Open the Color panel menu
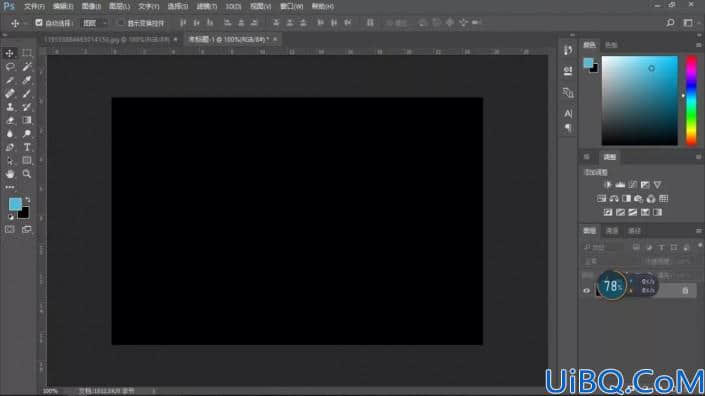The height and width of the screenshot is (396, 705). (698, 45)
